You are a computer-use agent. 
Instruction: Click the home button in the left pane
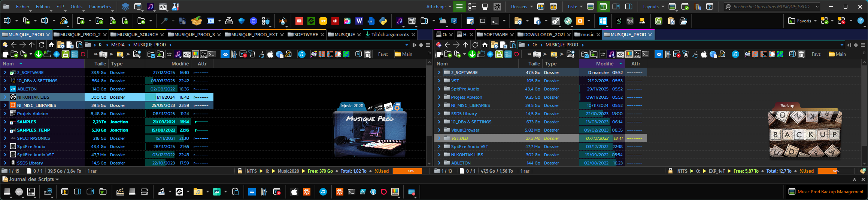51,45
